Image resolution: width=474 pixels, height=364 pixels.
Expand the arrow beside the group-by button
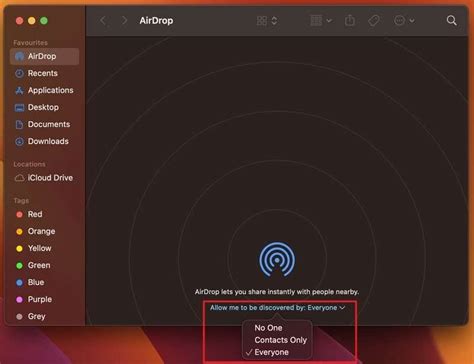pyautogui.click(x=329, y=21)
